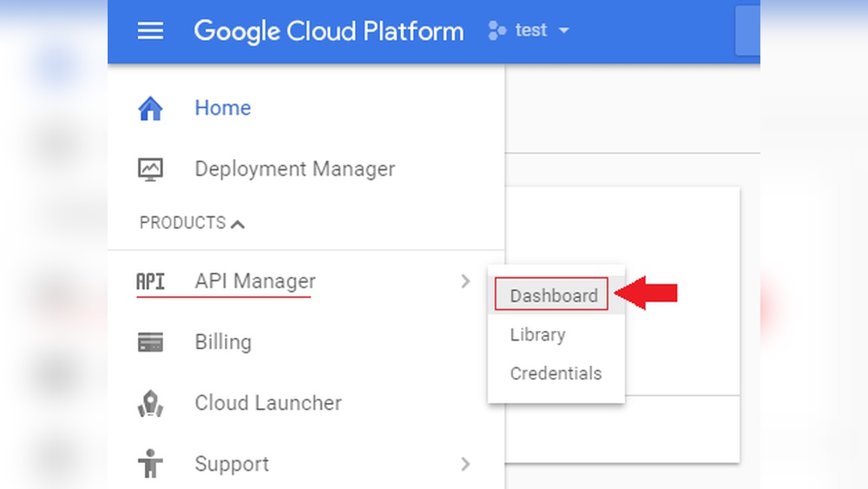Open the hamburger navigation menu

pos(150,30)
